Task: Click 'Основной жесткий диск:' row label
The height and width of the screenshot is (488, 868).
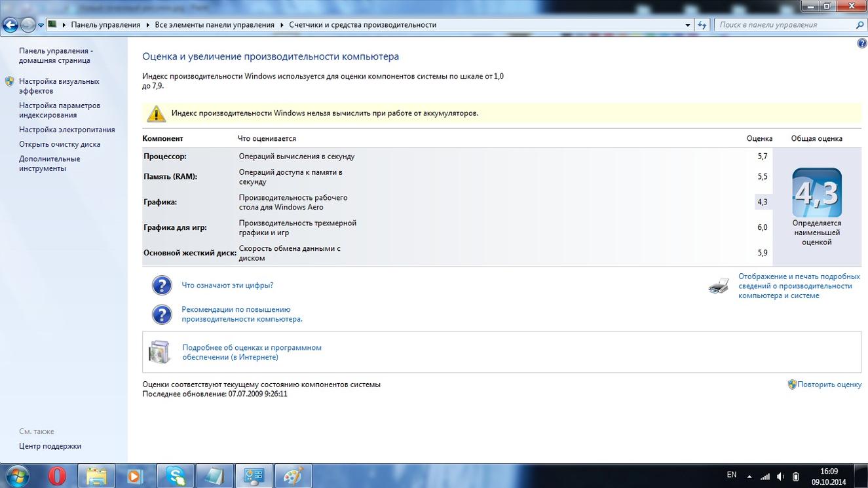Action: pos(190,253)
